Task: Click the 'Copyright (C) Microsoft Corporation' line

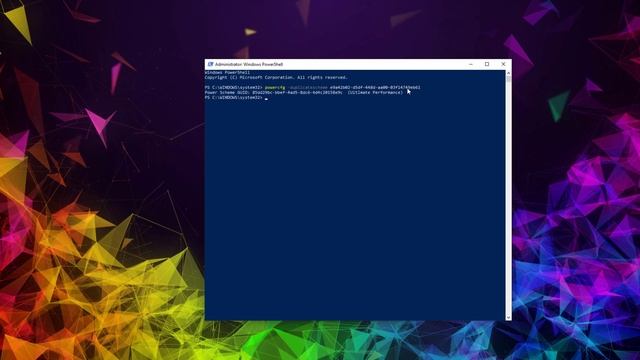Action: [x=276, y=78]
